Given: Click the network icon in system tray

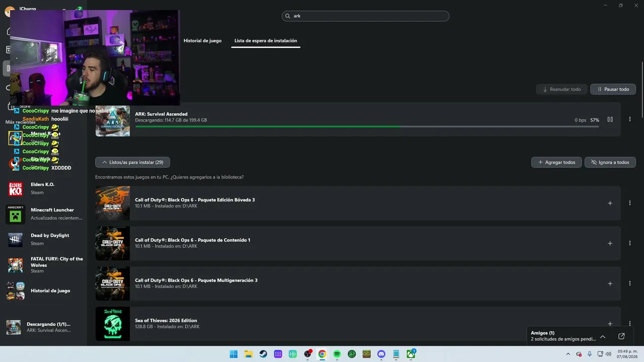Looking at the screenshot, I should (x=600, y=354).
